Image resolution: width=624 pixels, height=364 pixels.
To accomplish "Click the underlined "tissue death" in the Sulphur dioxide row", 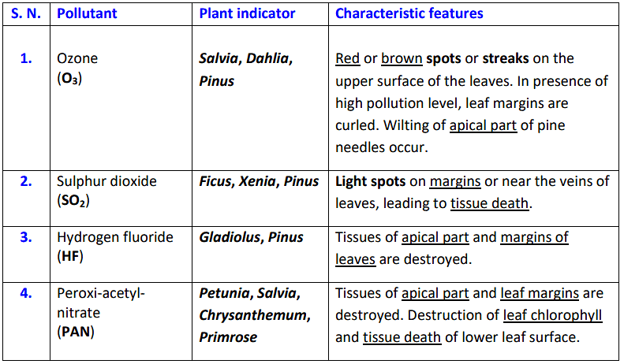I will tap(490, 203).
